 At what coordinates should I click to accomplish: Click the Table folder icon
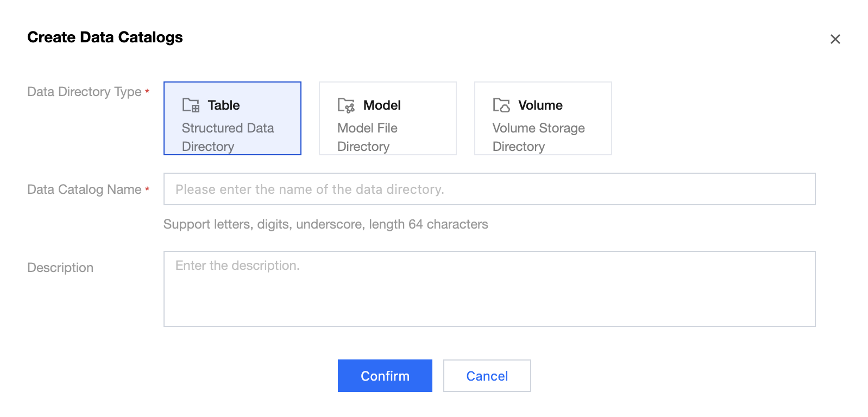(191, 105)
